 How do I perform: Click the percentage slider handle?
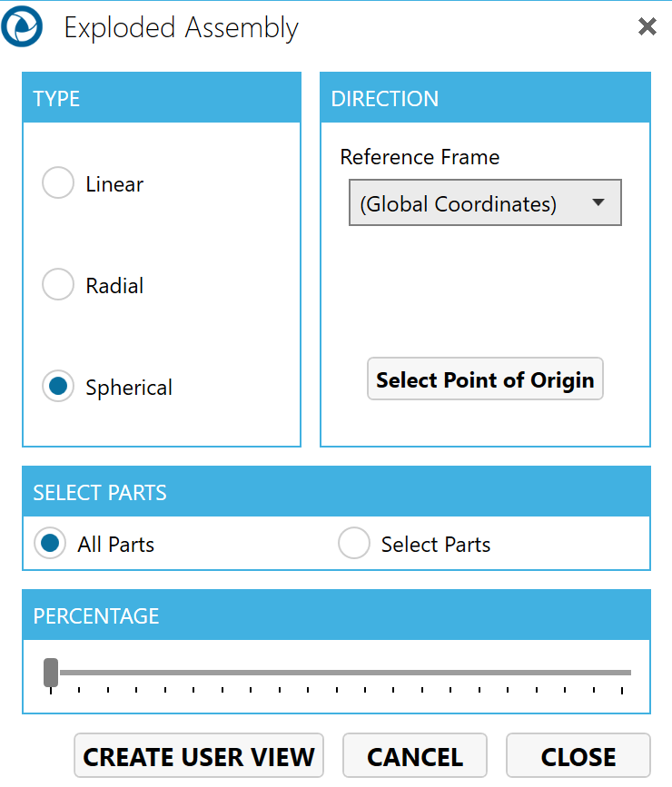tap(51, 673)
